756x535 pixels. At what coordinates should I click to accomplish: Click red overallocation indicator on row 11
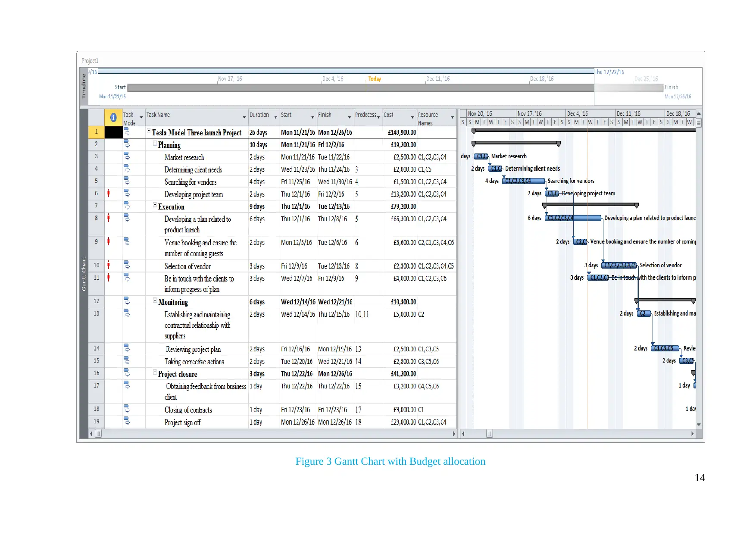click(109, 277)
